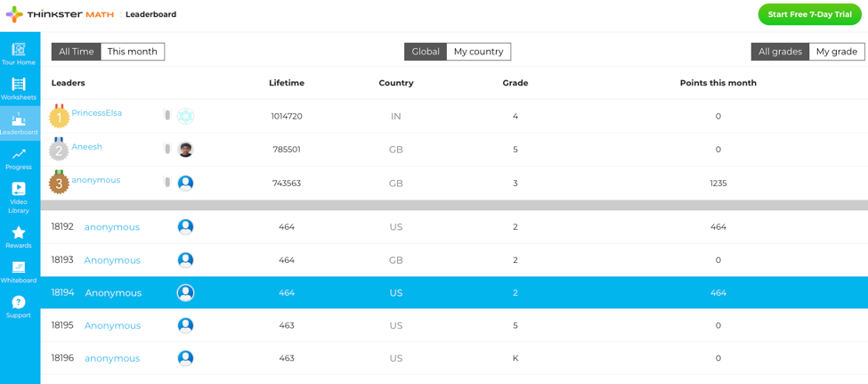The height and width of the screenshot is (384, 868).
Task: Click lifetime score 1014720
Action: coord(287,117)
